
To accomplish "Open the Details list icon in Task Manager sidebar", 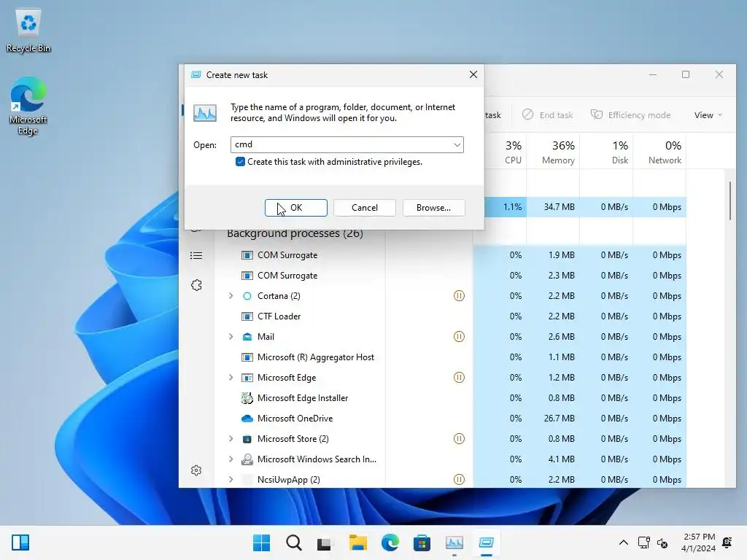I will point(196,256).
